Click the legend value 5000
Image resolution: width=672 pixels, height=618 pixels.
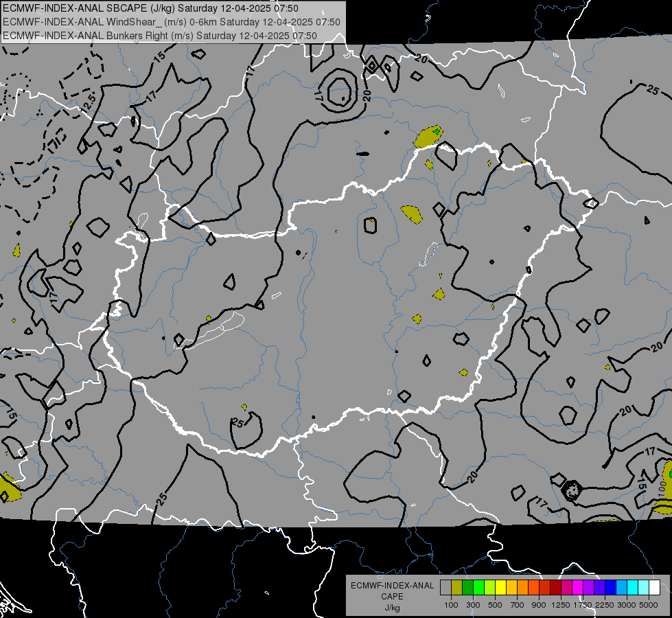point(649,605)
